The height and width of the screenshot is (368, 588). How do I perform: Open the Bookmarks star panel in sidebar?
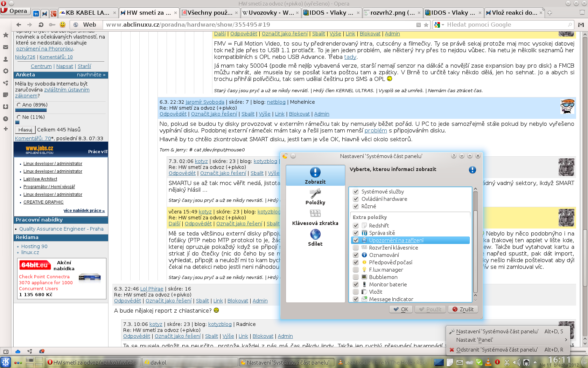[6, 35]
